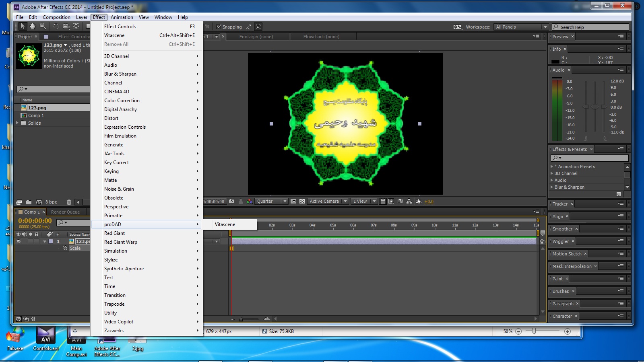This screenshot has width=644, height=362.
Task: Switch to the Render Queue tab
Action: click(x=65, y=212)
